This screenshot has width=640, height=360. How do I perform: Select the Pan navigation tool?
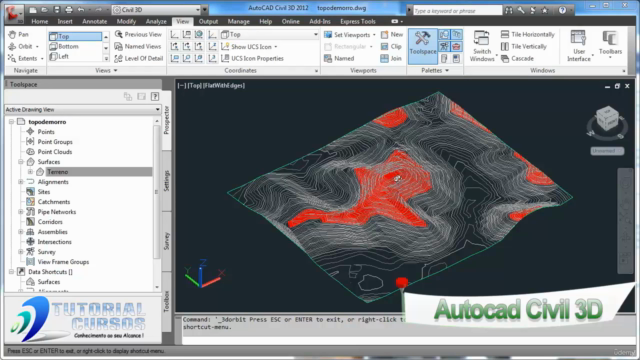(x=19, y=35)
